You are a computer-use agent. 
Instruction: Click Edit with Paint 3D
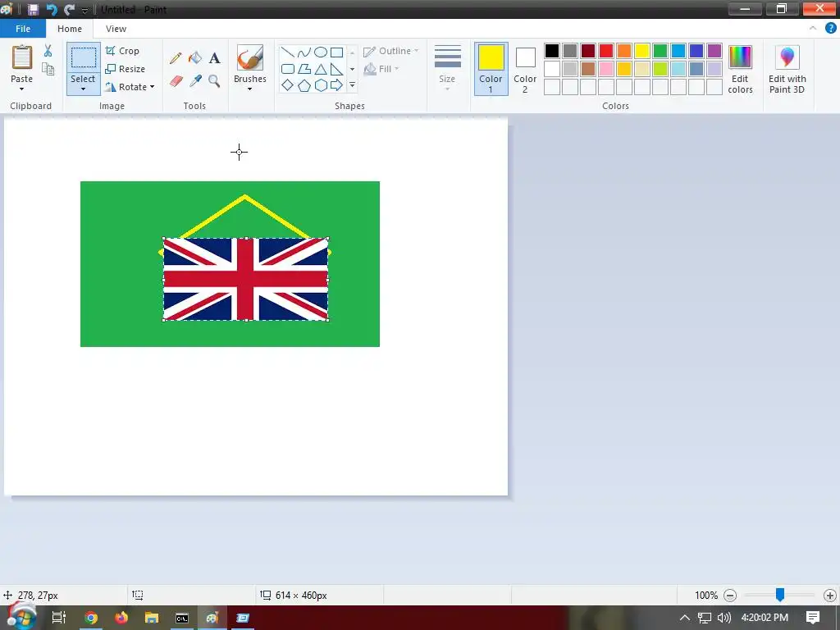click(x=787, y=69)
